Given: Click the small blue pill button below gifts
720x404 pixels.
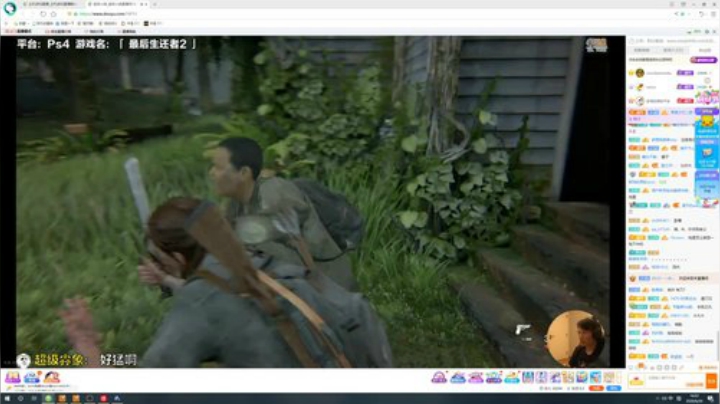Looking at the screenshot, I should (x=614, y=388).
